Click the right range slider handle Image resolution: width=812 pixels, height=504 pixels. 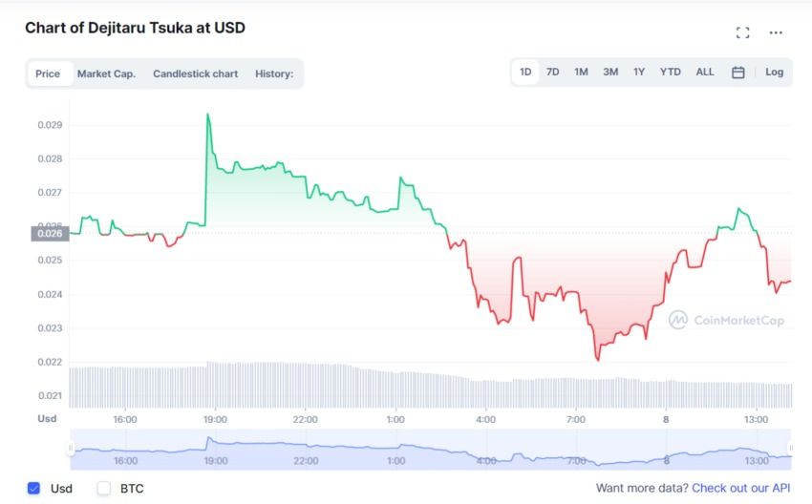pyautogui.click(x=791, y=448)
